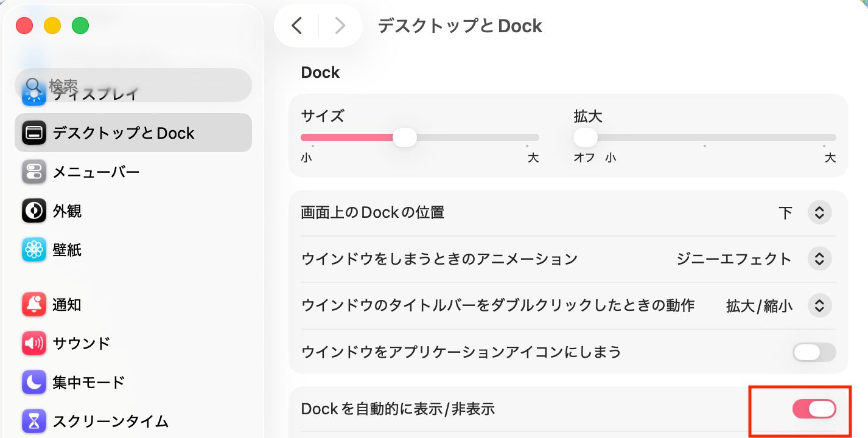Enable ウインドウをアプリケーションアイコンにしまう switch
Image resolution: width=868 pixels, height=438 pixels.
pos(814,352)
